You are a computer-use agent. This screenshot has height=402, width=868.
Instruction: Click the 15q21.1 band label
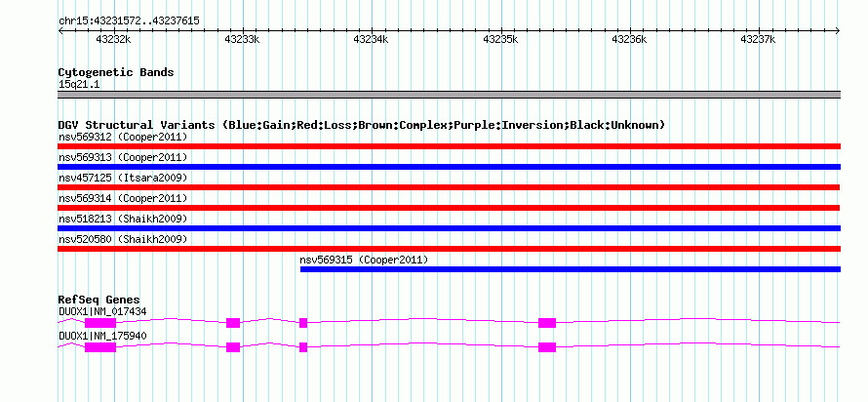click(x=79, y=85)
